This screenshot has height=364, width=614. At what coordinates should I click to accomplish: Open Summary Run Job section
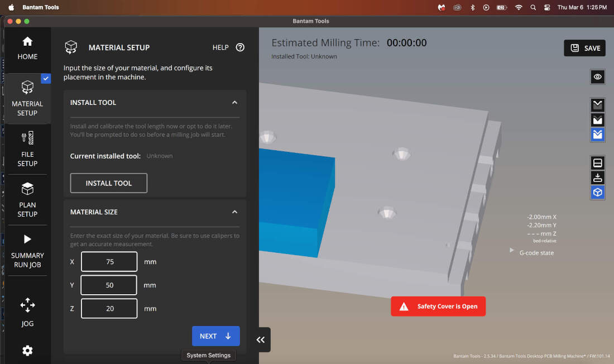click(27, 250)
